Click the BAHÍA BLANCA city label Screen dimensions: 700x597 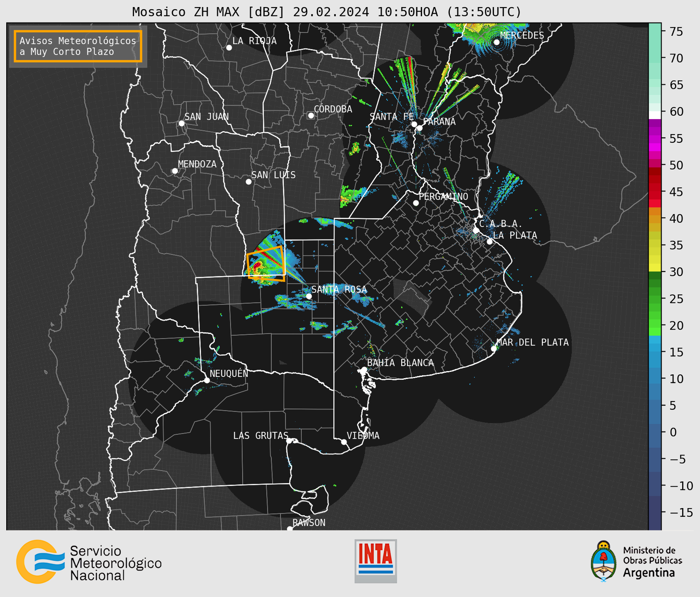[x=400, y=363]
